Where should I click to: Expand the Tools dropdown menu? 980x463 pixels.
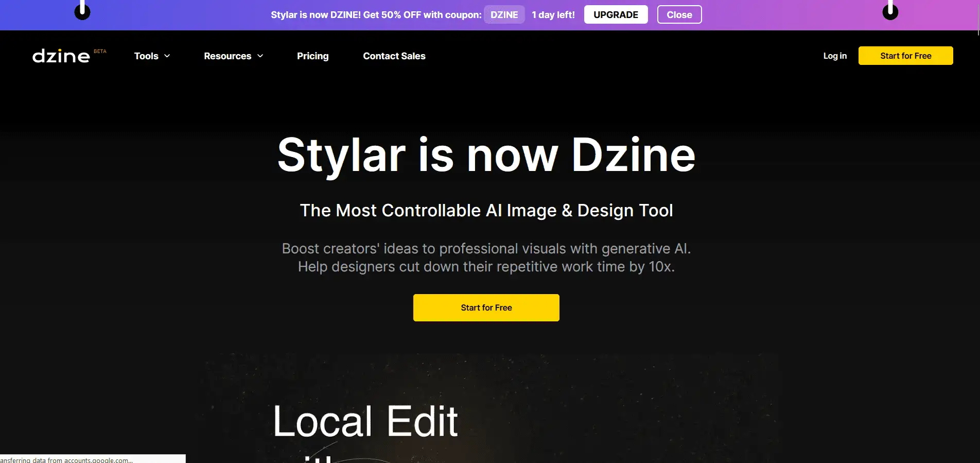pos(152,56)
